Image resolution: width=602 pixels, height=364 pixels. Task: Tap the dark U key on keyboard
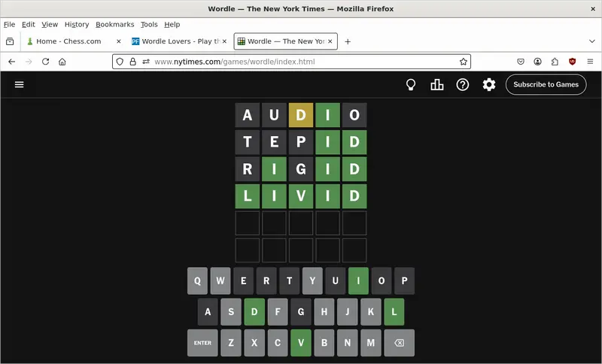pyautogui.click(x=336, y=281)
